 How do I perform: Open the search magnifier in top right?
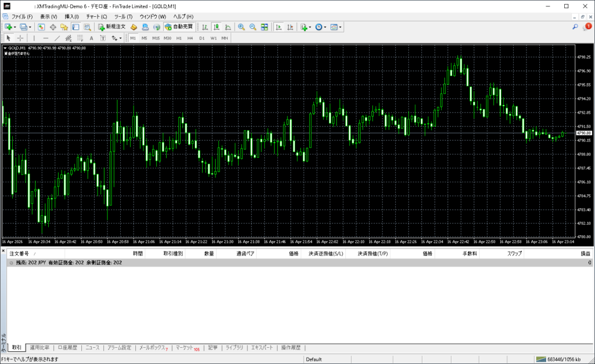point(575,27)
